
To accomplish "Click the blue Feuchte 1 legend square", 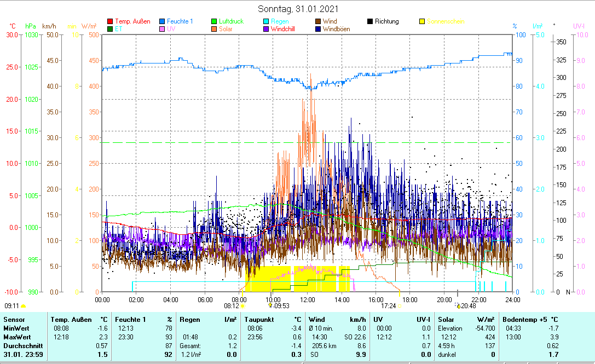I will [x=162, y=22].
